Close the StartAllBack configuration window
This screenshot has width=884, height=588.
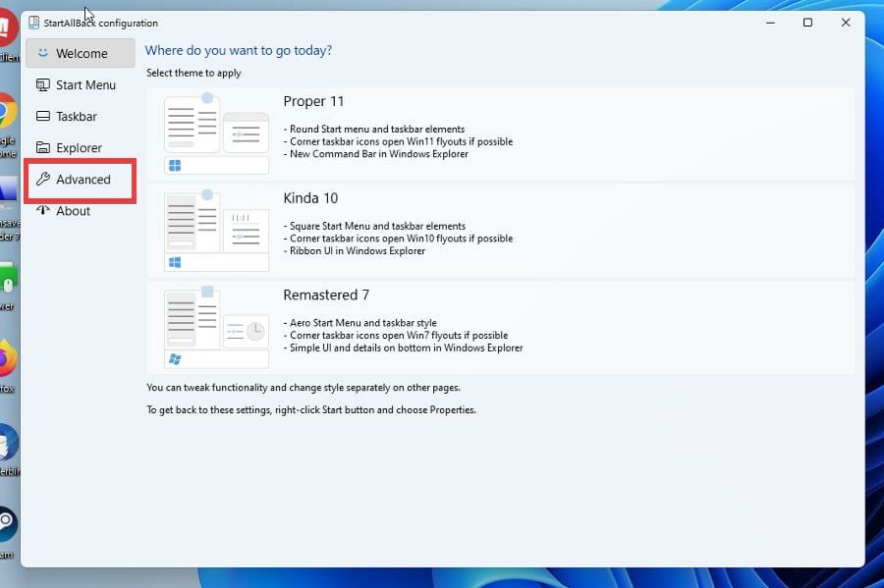point(846,23)
